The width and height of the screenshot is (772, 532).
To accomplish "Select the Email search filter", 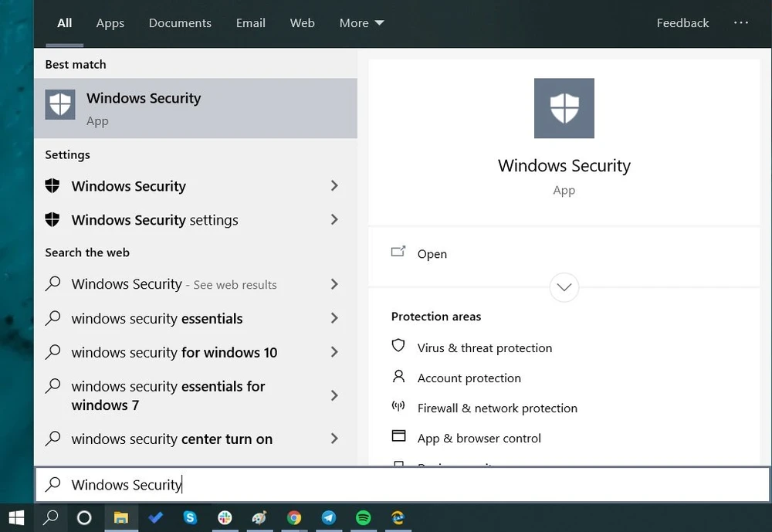I will pos(250,23).
